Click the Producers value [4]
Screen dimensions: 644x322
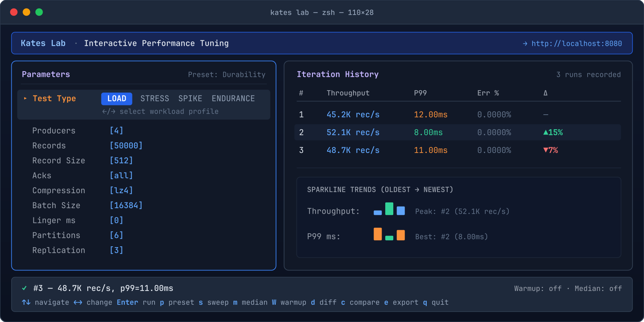click(116, 130)
